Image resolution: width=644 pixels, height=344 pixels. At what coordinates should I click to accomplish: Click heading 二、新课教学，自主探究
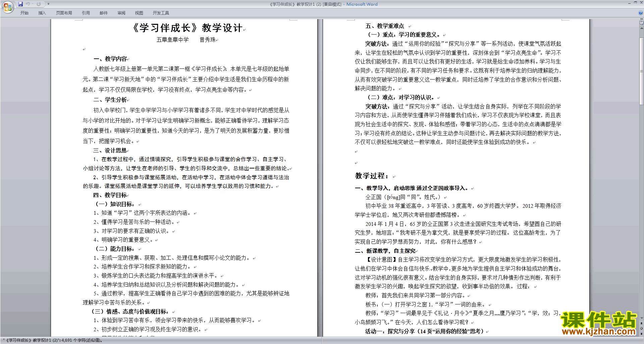[385, 251]
